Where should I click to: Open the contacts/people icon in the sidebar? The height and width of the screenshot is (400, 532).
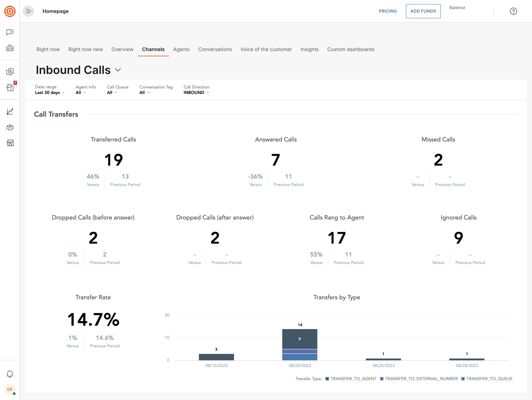[10, 127]
